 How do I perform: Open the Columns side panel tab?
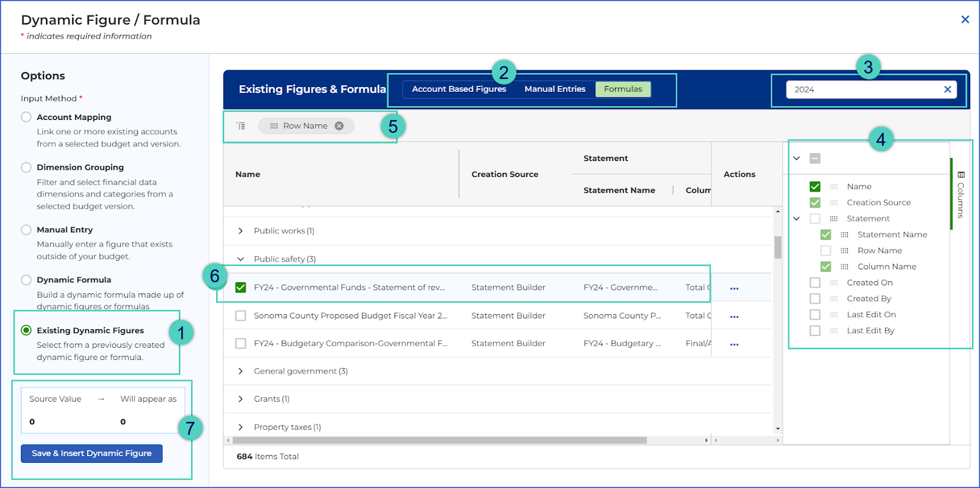(960, 194)
